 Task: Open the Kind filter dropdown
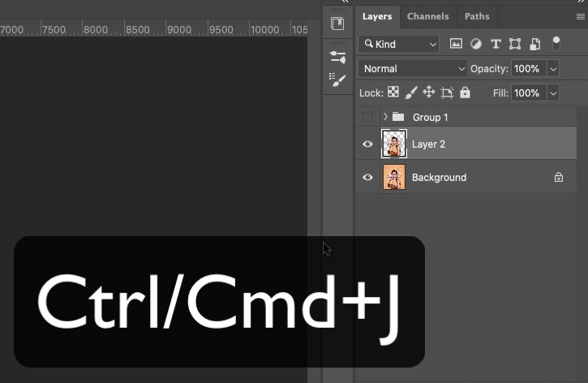coord(399,45)
